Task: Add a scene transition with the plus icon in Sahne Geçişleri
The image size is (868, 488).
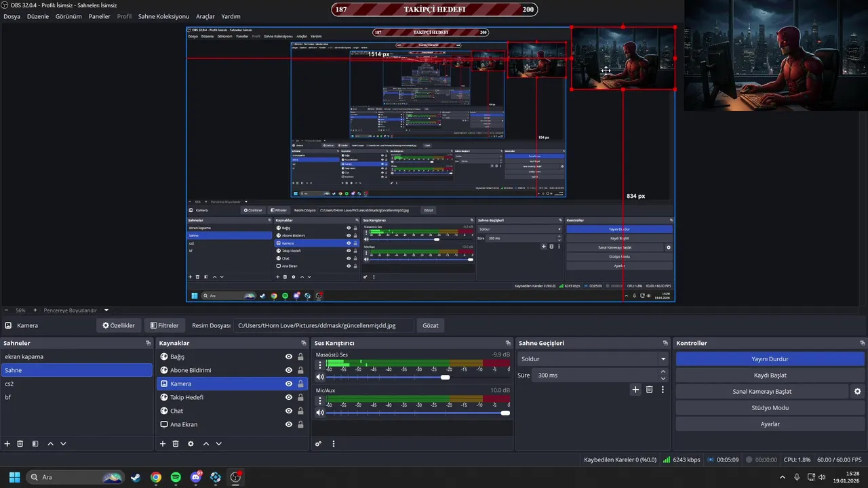Action: [x=635, y=390]
